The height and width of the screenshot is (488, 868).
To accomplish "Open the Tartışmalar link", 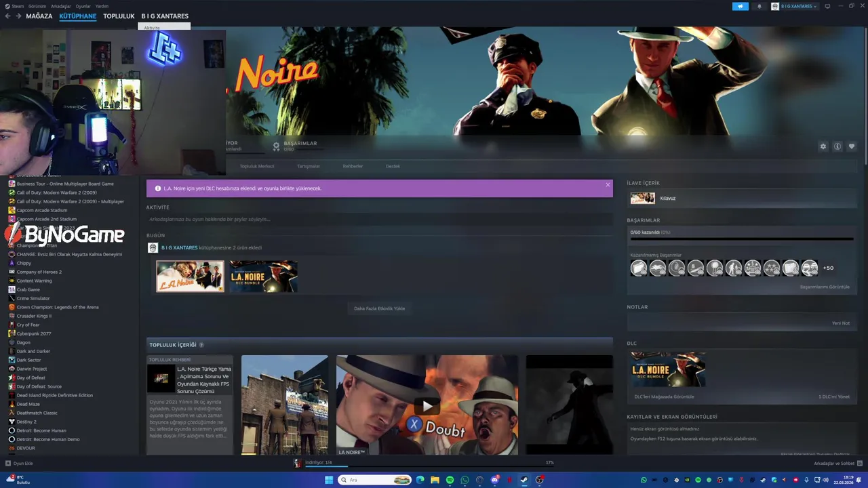I will click(309, 166).
